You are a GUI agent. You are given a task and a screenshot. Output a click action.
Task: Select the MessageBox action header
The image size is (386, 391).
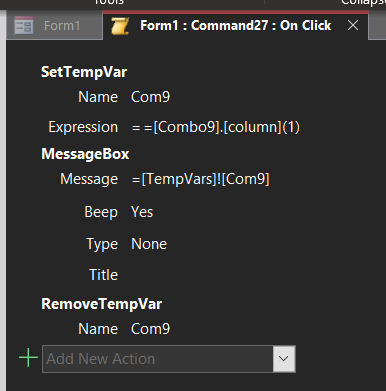tap(85, 154)
